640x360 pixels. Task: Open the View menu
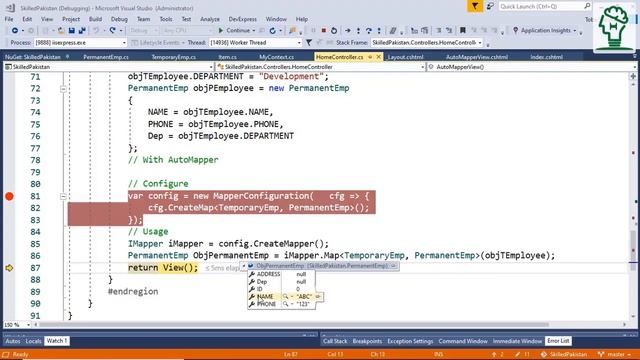(x=47, y=19)
